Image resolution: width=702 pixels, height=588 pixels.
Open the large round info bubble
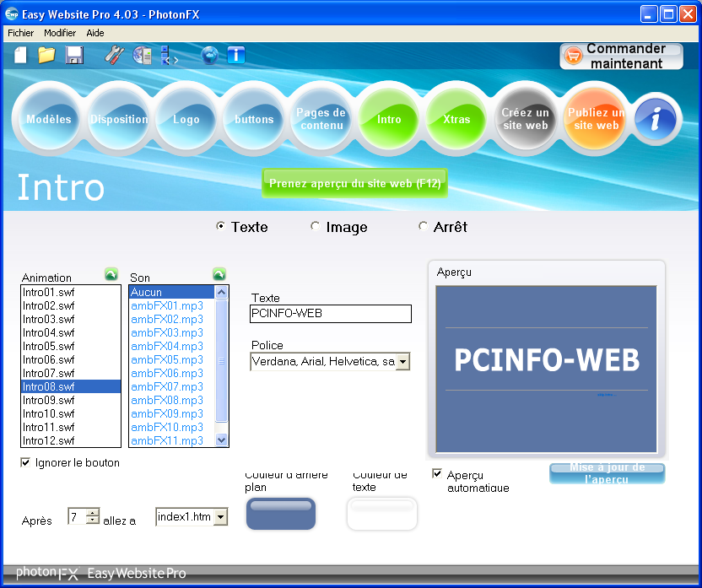click(656, 120)
